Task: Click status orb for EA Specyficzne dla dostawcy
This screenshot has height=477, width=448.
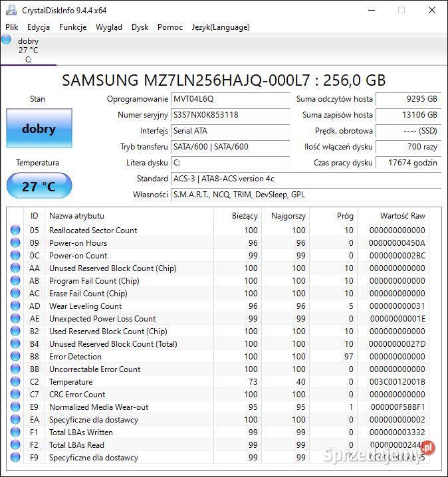Action: 15,419
